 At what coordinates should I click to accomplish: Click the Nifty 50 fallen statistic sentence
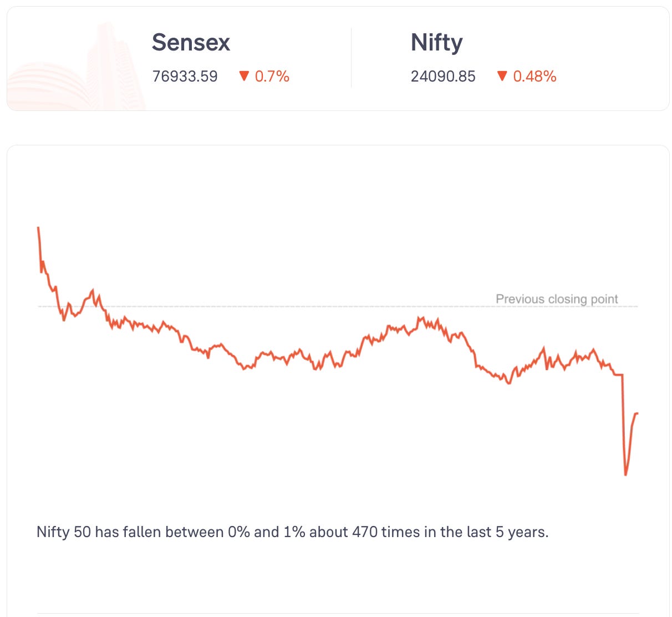point(292,532)
